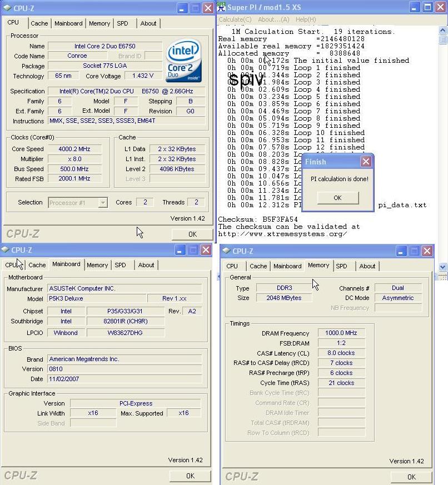Viewport: 448px width, 485px height.
Task: Open About...(A) menu in Super PI
Action: coord(273,19)
